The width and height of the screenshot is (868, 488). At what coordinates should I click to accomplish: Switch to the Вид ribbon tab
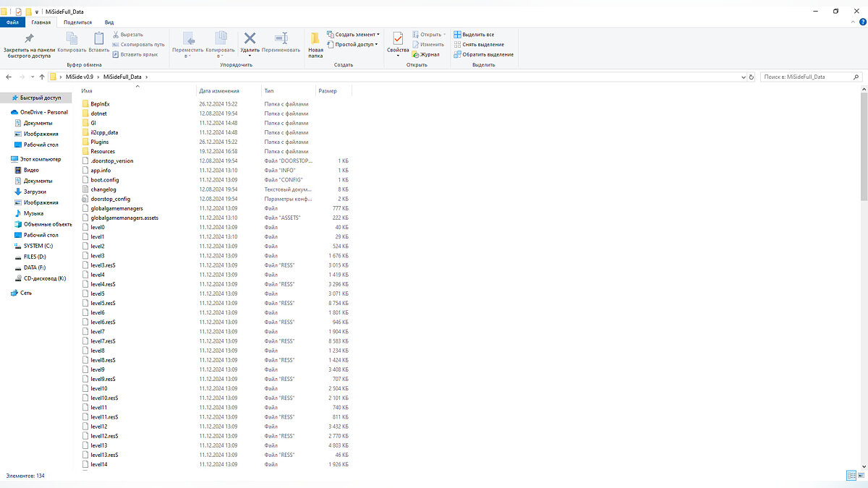tap(109, 22)
